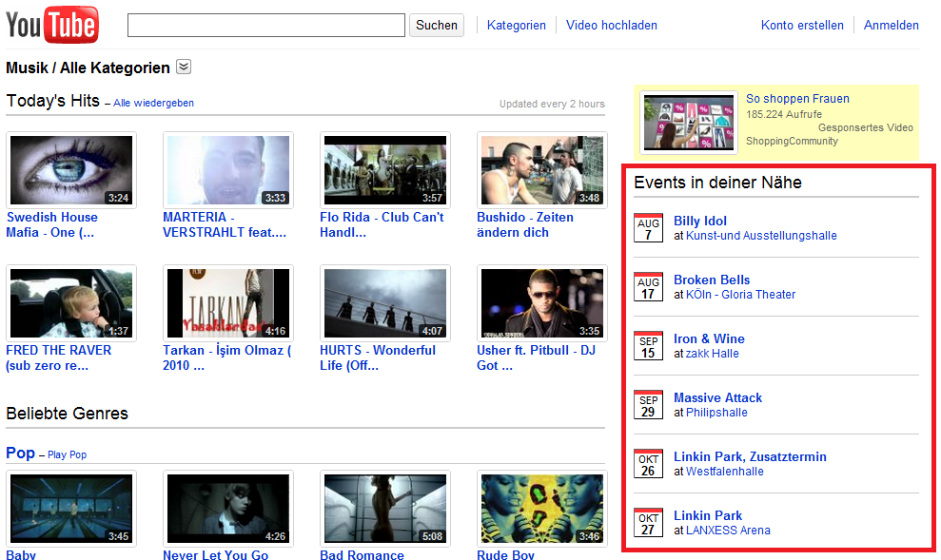Open the HURTS Wonderful Life thumbnail
This screenshot has width=941, height=560.
[385, 303]
